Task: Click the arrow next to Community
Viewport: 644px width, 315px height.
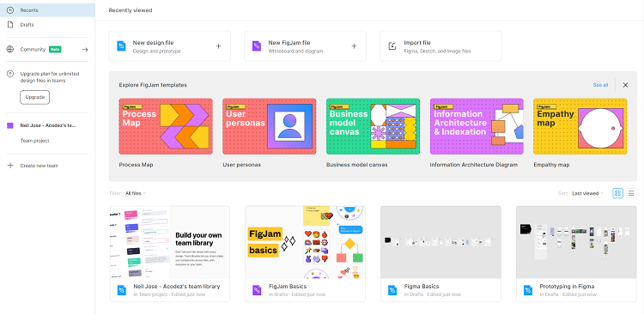Action: tap(85, 49)
